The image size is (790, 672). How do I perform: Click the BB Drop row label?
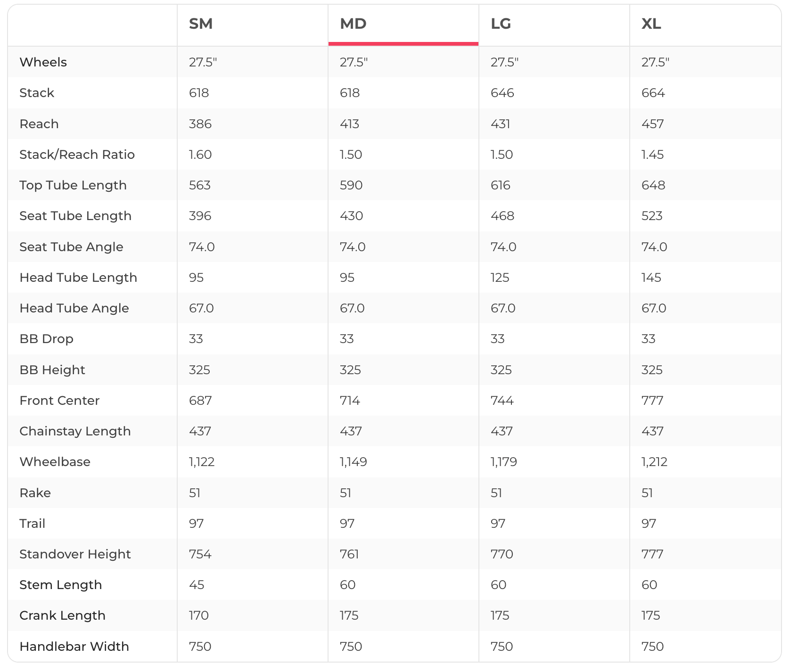click(x=46, y=339)
